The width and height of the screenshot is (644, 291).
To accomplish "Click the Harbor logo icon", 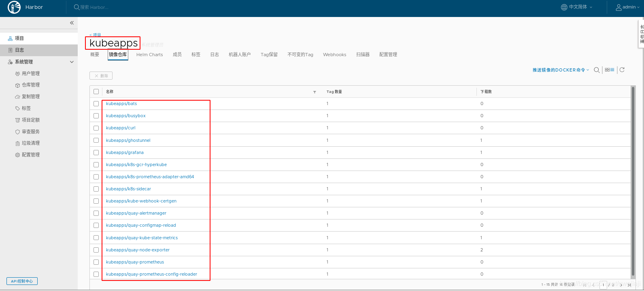I will tap(14, 7).
